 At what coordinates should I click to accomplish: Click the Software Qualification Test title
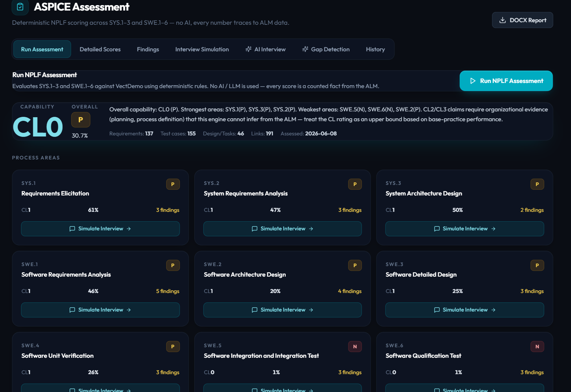tap(423, 356)
